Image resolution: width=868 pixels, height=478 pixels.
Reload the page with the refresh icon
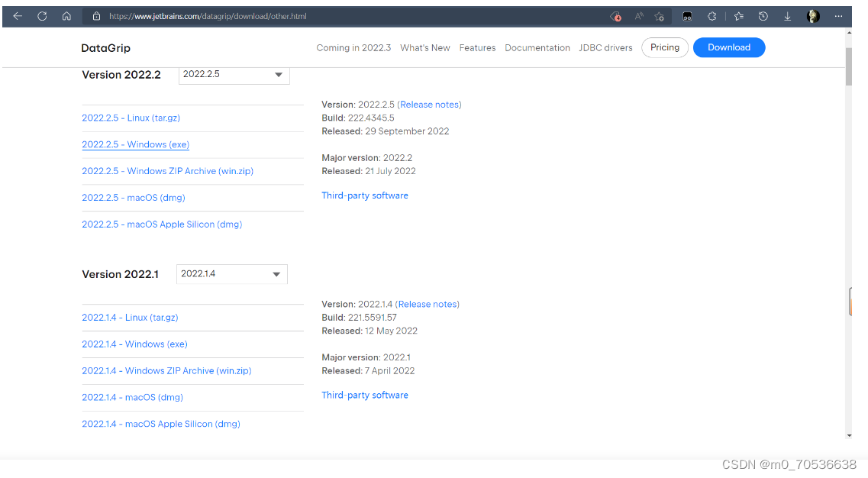point(42,16)
